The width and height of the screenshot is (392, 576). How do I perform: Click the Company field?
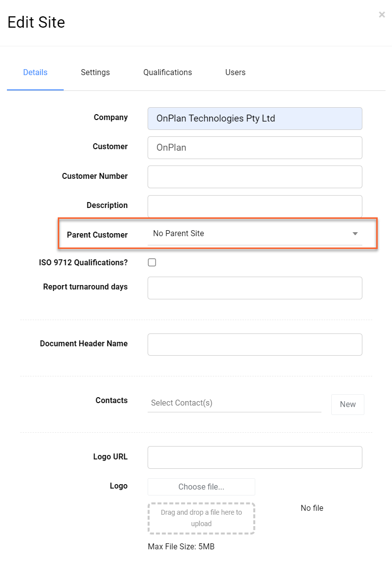pyautogui.click(x=255, y=118)
